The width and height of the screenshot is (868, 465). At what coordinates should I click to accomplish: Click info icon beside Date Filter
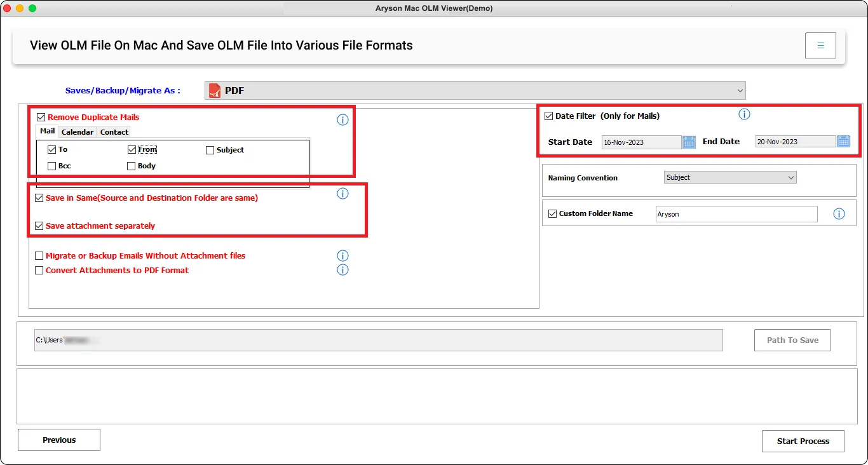click(744, 114)
